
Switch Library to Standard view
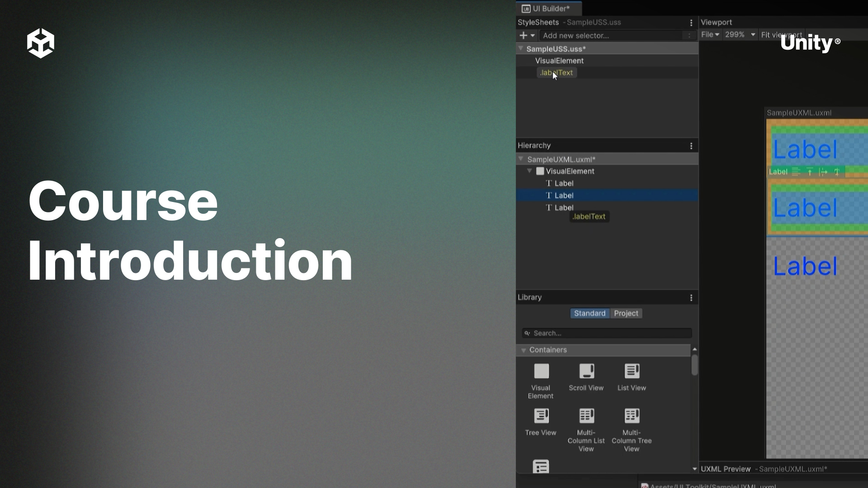[x=590, y=313]
